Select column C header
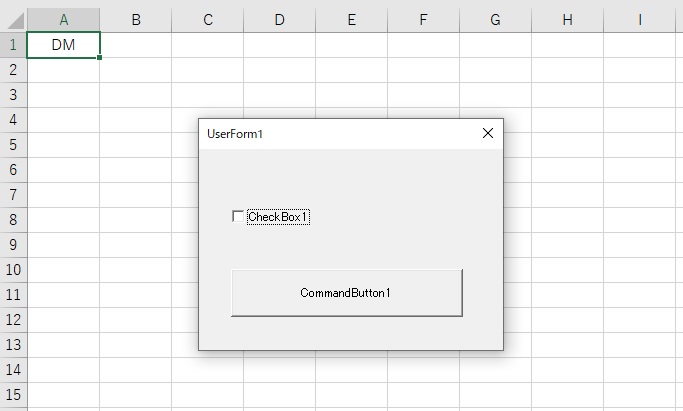The height and width of the screenshot is (411, 683). (x=208, y=20)
